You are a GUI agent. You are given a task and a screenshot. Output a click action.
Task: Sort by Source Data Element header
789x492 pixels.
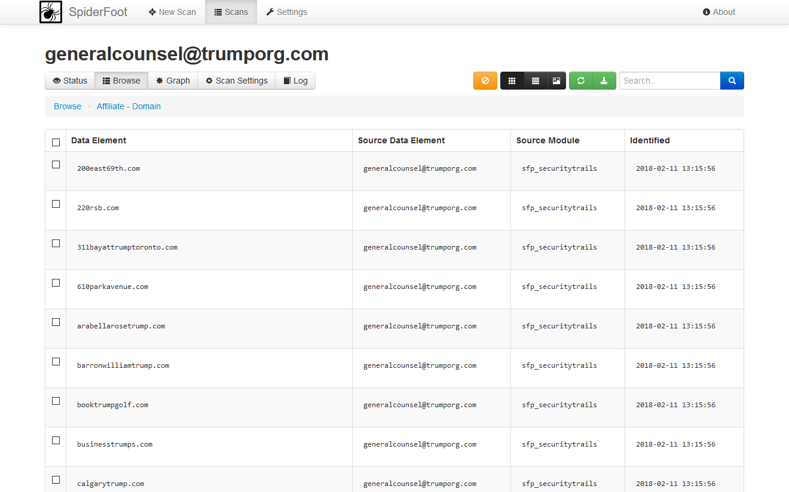pyautogui.click(x=401, y=140)
